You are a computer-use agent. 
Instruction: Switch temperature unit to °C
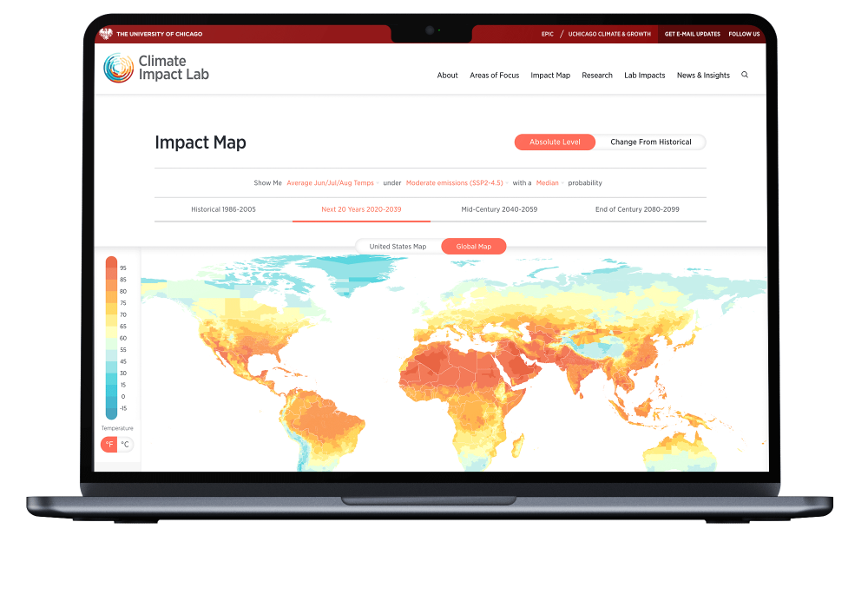pyautogui.click(x=126, y=445)
